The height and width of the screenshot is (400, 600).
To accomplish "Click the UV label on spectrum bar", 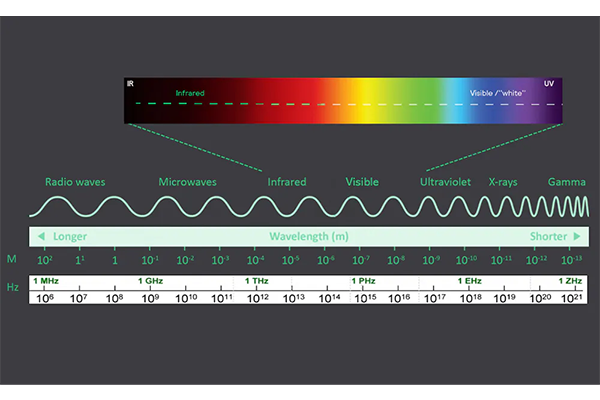I will point(548,83).
